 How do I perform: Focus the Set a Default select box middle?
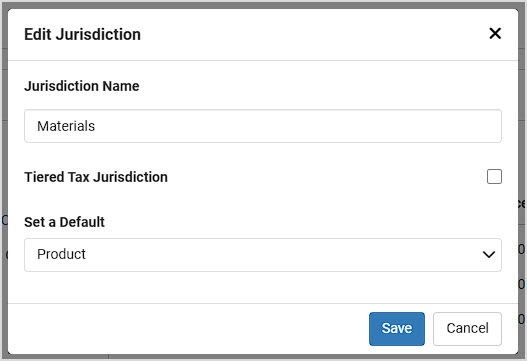pos(263,255)
